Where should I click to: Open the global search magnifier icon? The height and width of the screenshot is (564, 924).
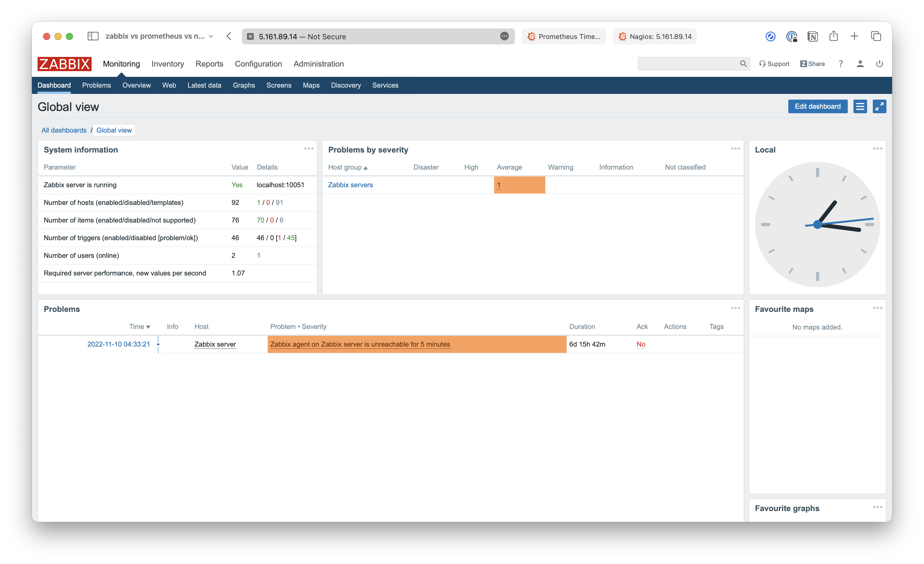pos(743,64)
